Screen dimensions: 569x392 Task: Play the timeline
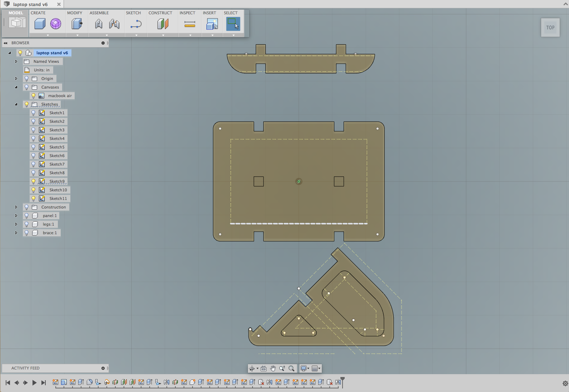click(x=34, y=383)
